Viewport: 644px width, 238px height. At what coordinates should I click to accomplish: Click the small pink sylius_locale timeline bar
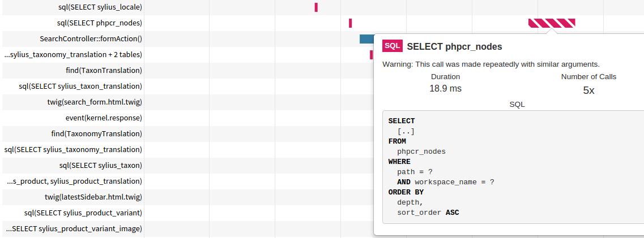316,7
